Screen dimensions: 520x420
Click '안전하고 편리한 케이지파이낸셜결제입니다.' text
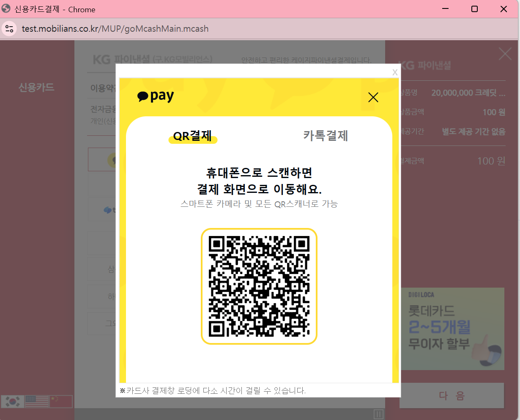(307, 60)
